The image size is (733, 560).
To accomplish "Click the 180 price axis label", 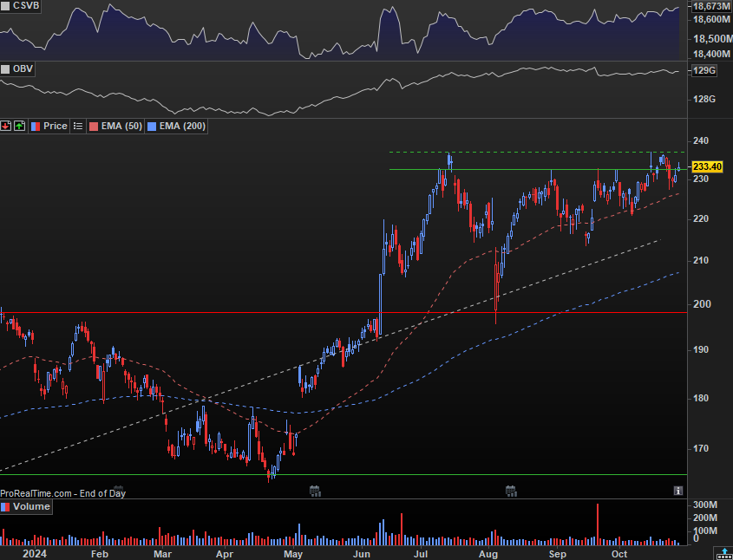I will point(701,399).
